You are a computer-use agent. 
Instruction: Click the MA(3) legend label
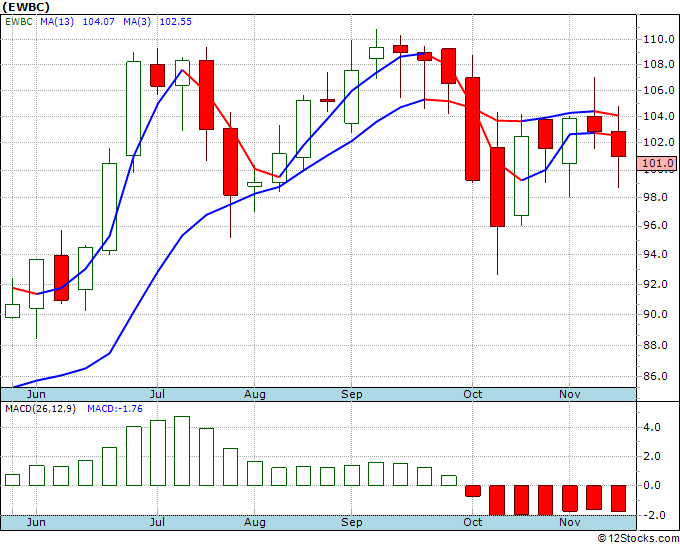(x=137, y=22)
